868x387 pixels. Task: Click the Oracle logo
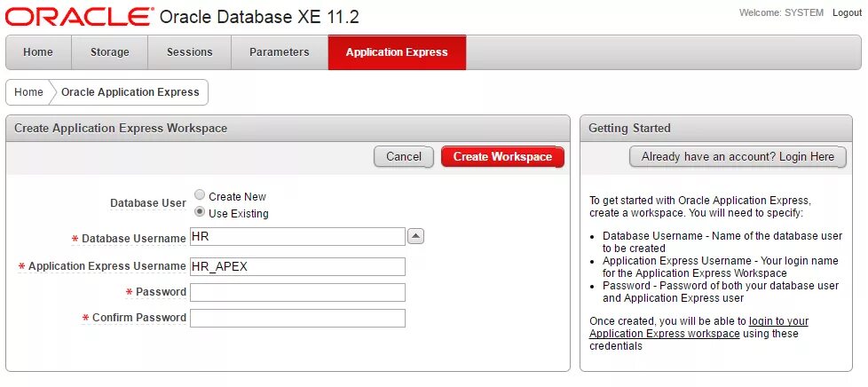point(79,17)
